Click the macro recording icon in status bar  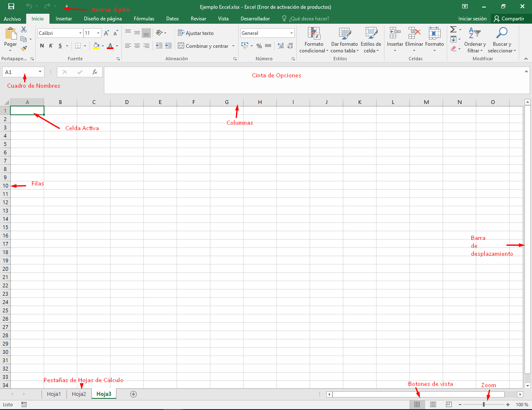24,405
